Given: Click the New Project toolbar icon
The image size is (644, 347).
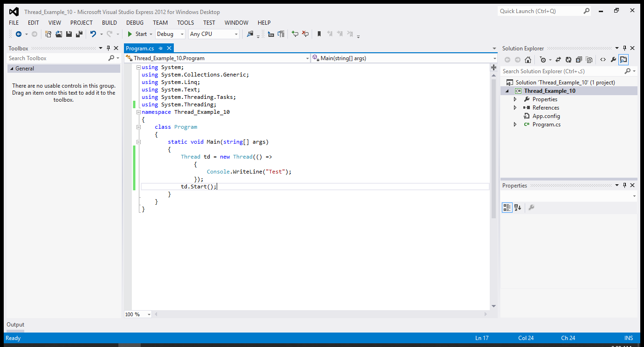Looking at the screenshot, I should point(48,34).
